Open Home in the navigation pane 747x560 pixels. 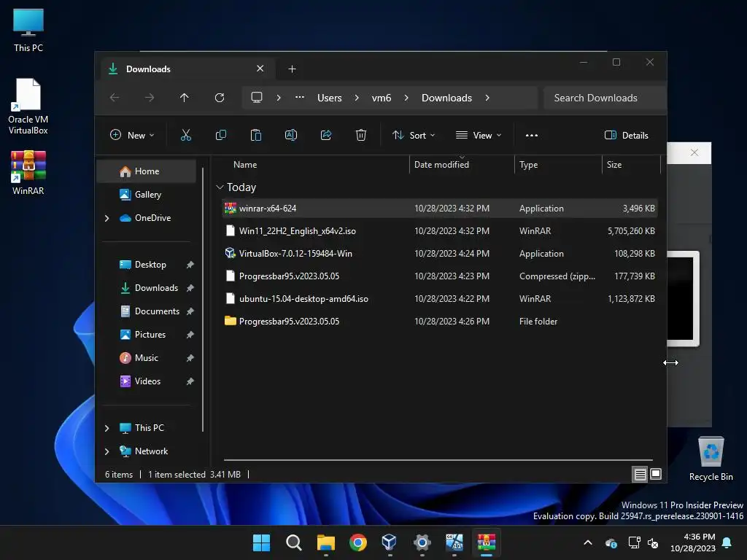146,171
